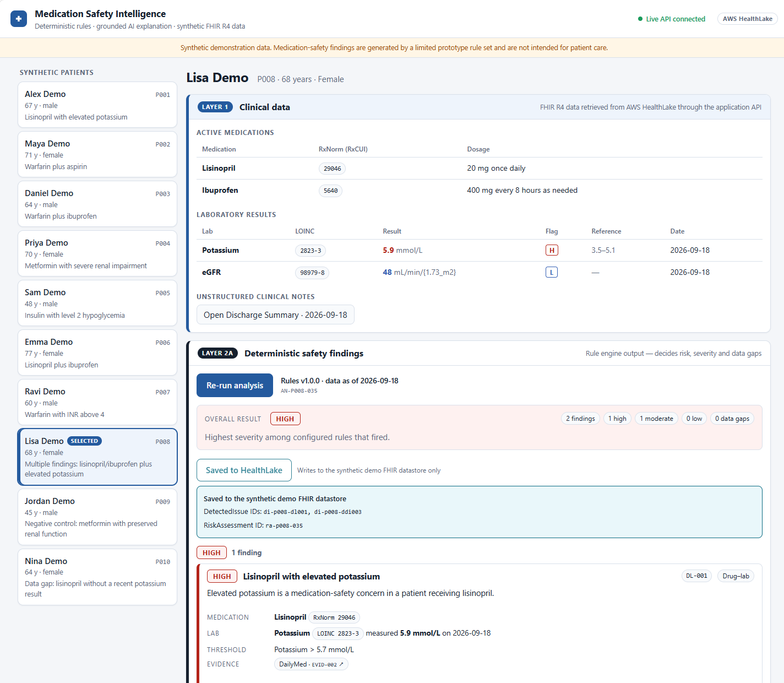Select patient Emma Demo card
The height and width of the screenshot is (683, 784).
click(x=97, y=353)
